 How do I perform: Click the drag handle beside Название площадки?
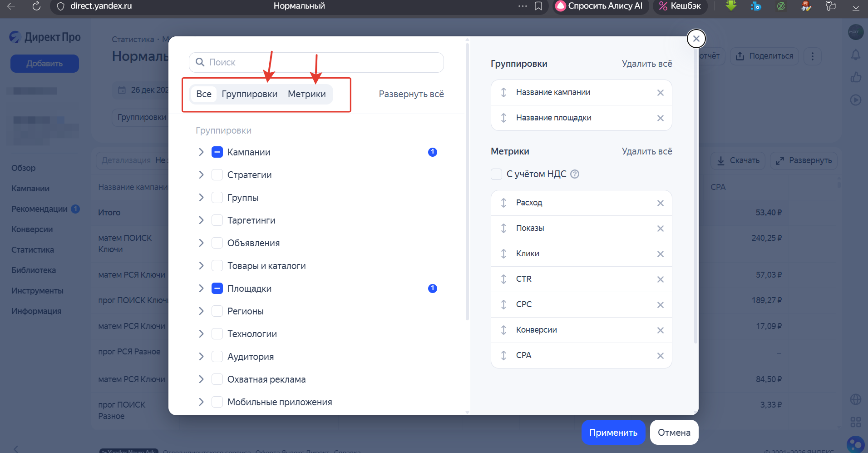[503, 118]
